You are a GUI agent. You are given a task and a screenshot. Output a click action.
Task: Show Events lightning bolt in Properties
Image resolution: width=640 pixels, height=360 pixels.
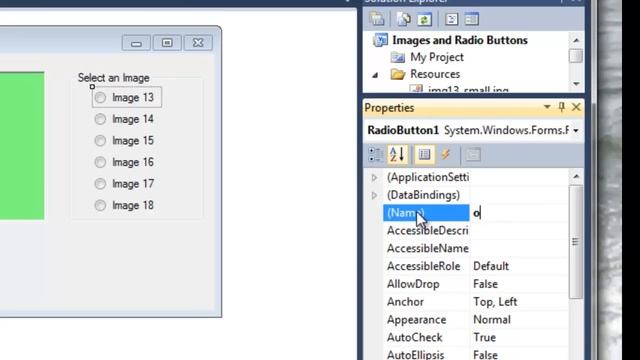point(445,154)
